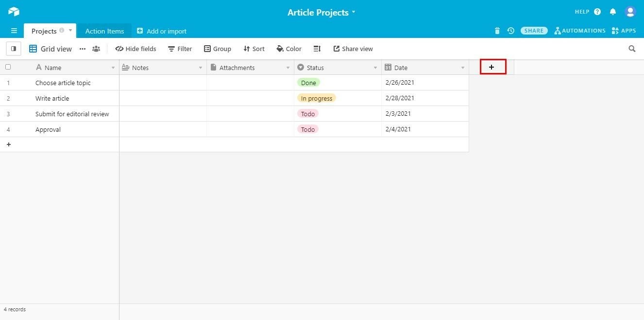Open AUTOMATIONS panel

580,31
